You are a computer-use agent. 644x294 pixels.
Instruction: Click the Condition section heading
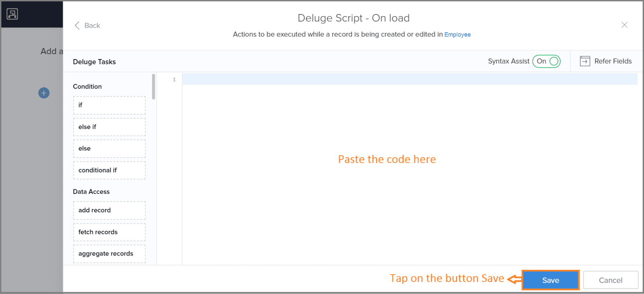click(x=87, y=86)
